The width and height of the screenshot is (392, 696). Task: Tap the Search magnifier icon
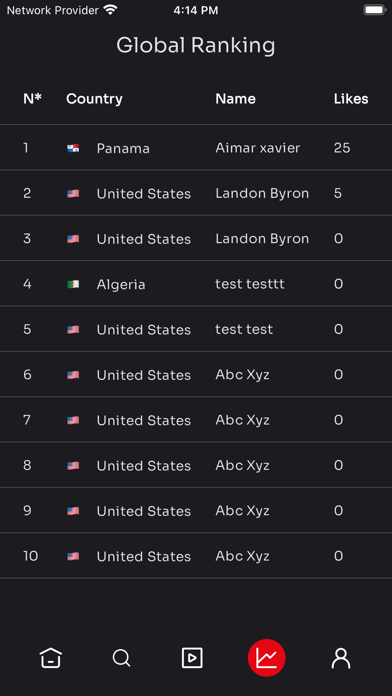click(x=121, y=658)
